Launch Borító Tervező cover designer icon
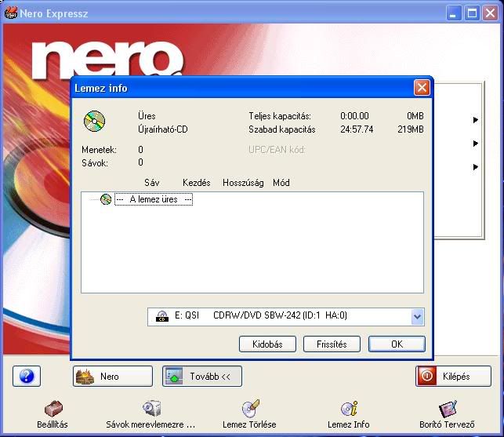Viewport: 504px width, 437px height. [x=448, y=409]
